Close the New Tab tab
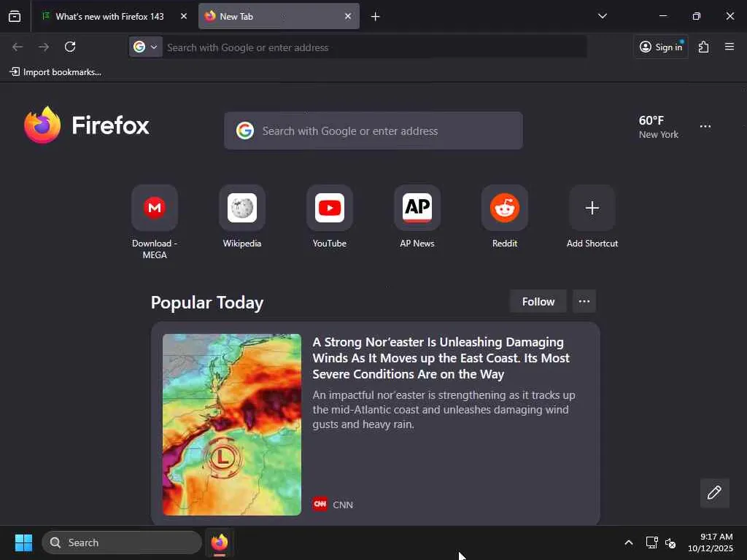 click(x=348, y=16)
